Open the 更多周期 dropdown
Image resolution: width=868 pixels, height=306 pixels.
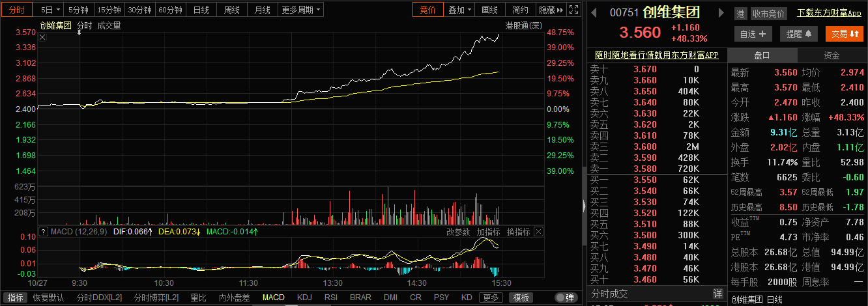301,10
